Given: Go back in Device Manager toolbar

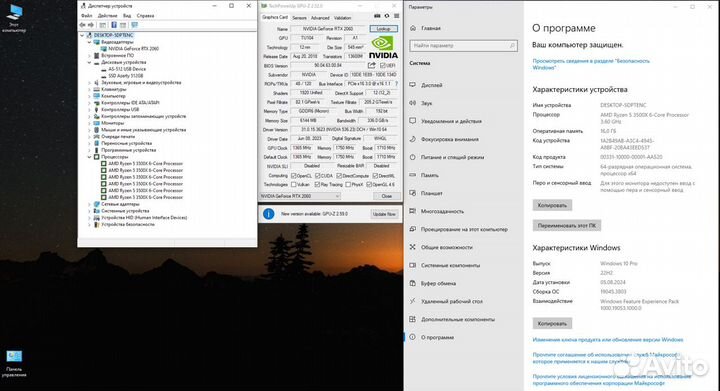Looking at the screenshot, I should pyautogui.click(x=83, y=25).
